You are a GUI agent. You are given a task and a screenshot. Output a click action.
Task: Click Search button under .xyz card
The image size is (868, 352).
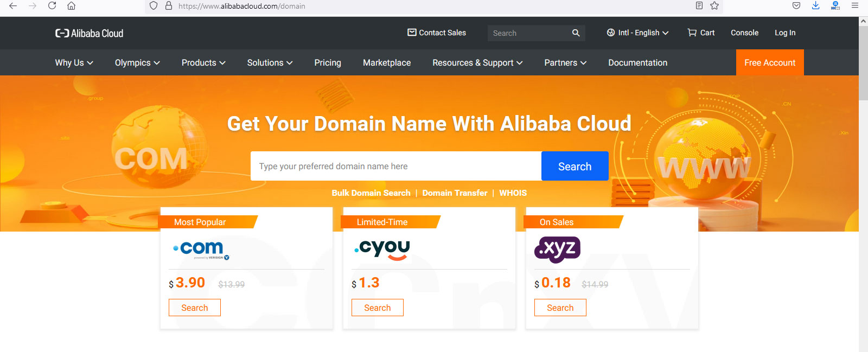[560, 308]
